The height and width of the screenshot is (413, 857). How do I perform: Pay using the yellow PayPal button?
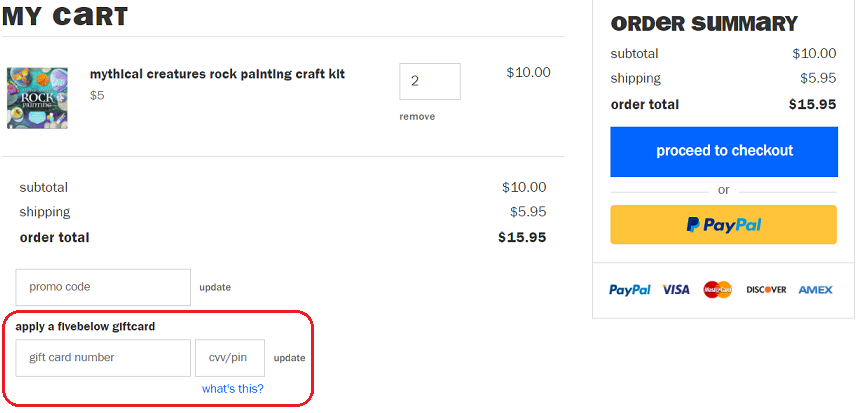[x=724, y=225]
